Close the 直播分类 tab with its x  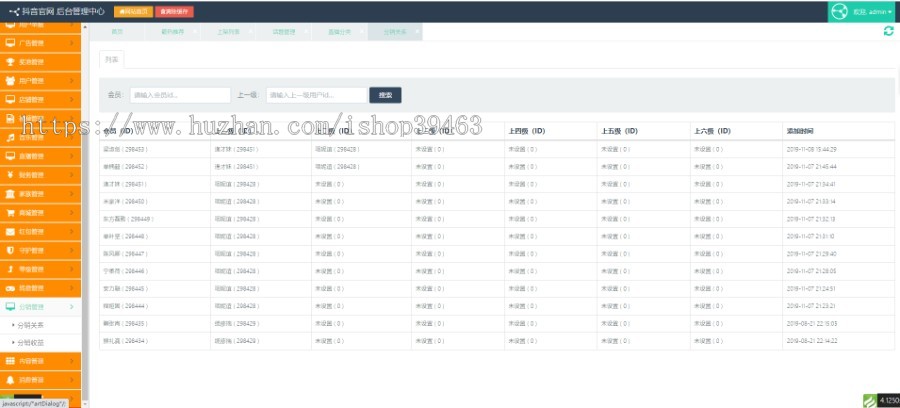click(x=362, y=32)
